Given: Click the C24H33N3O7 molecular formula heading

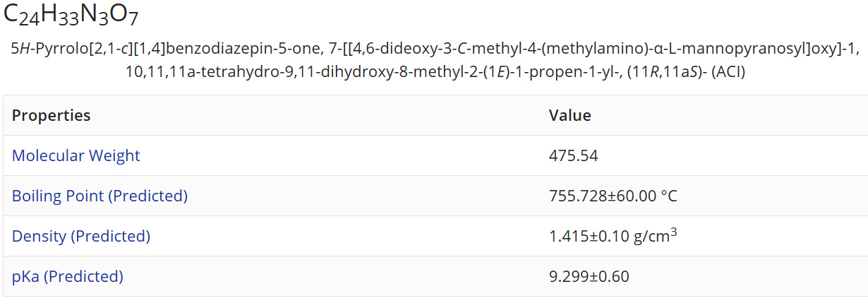Looking at the screenshot, I should click(76, 16).
